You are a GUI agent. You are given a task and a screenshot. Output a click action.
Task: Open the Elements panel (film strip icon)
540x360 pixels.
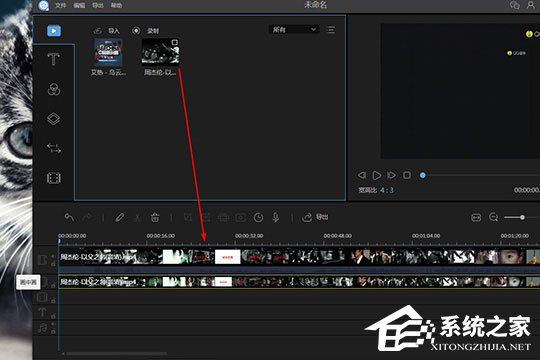pyautogui.click(x=54, y=178)
